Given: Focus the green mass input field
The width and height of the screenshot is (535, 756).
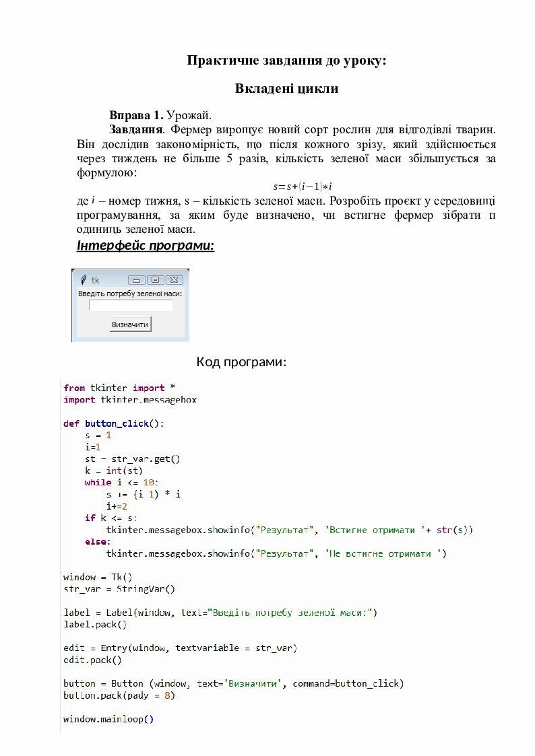Looking at the screenshot, I should (131, 306).
